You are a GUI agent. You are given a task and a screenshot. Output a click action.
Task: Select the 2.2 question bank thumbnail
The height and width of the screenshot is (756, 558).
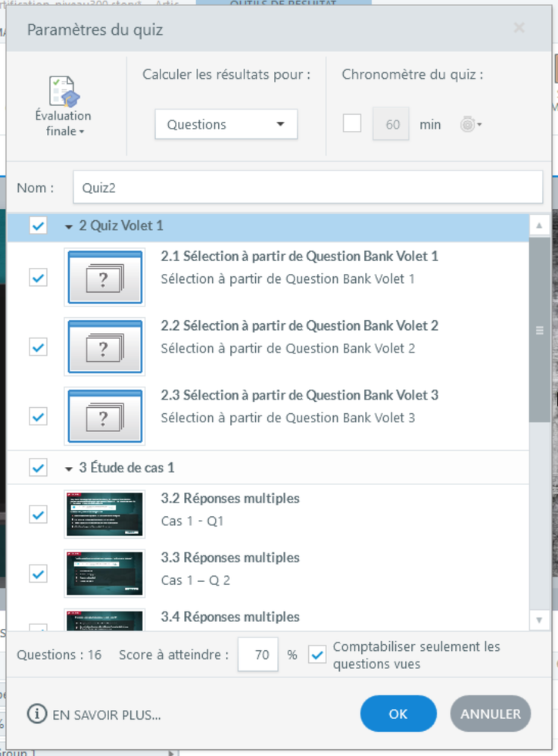[x=104, y=347]
